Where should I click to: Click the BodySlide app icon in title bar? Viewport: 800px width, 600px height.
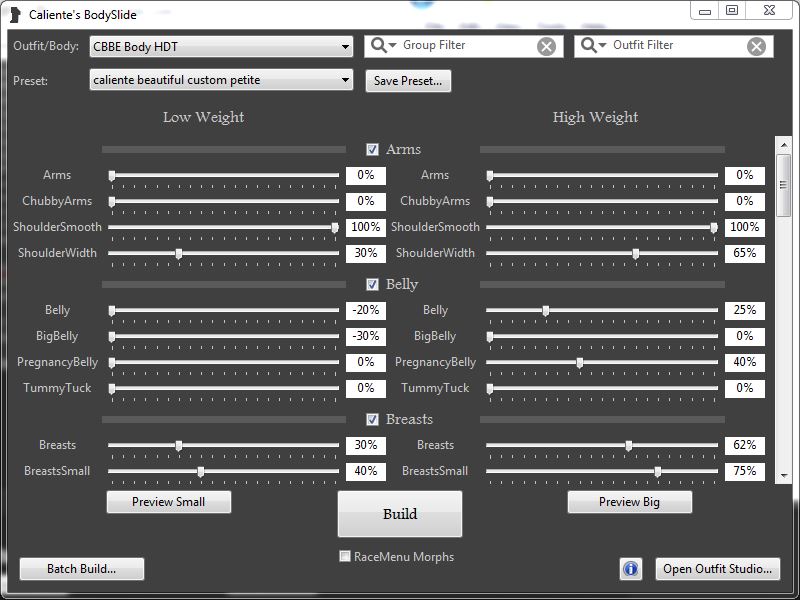(x=15, y=15)
